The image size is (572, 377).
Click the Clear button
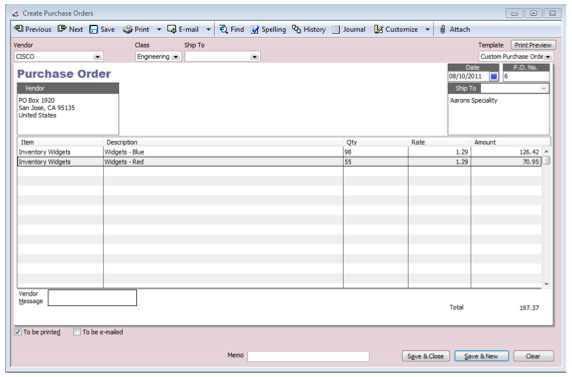click(x=533, y=356)
